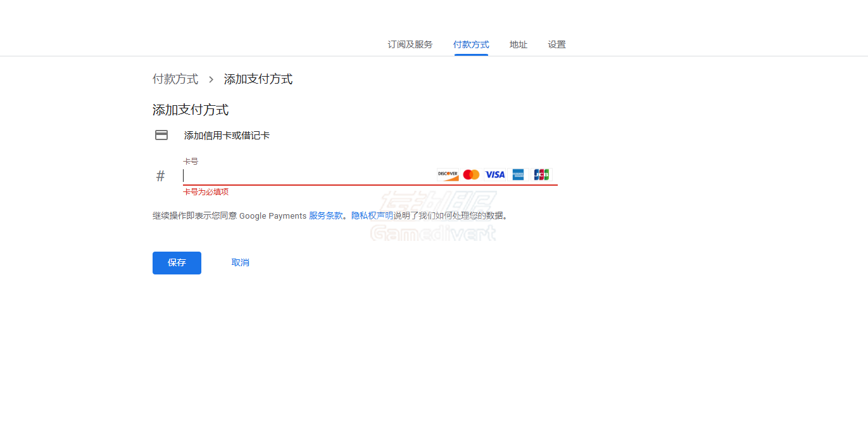Click the # symbol beside the card field
Screen dimensions: 868x431
160,176
